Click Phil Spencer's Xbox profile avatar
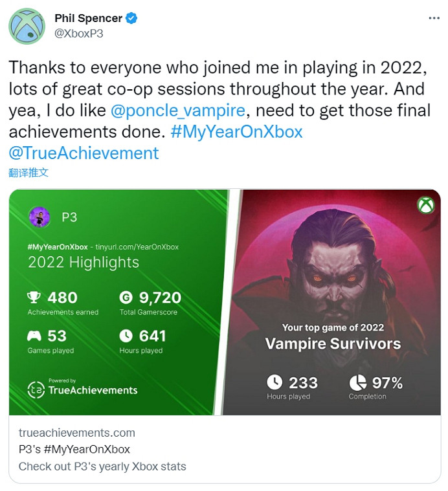 [27, 27]
